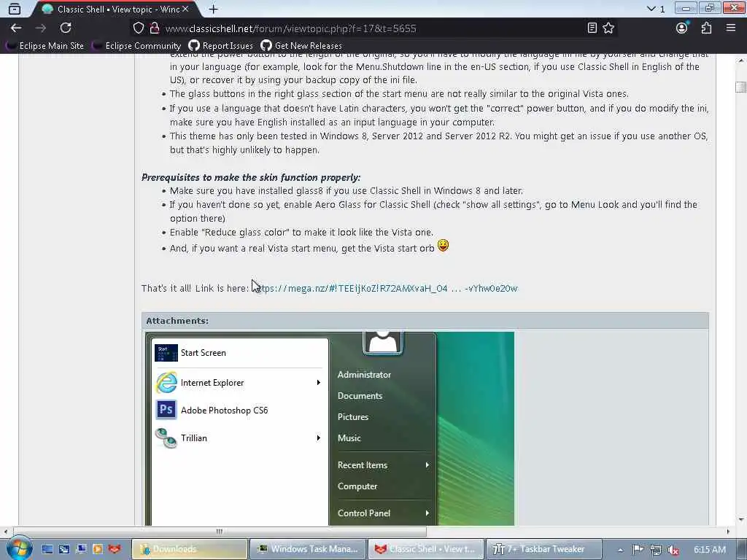Select Pictures in start menu image

(x=353, y=416)
